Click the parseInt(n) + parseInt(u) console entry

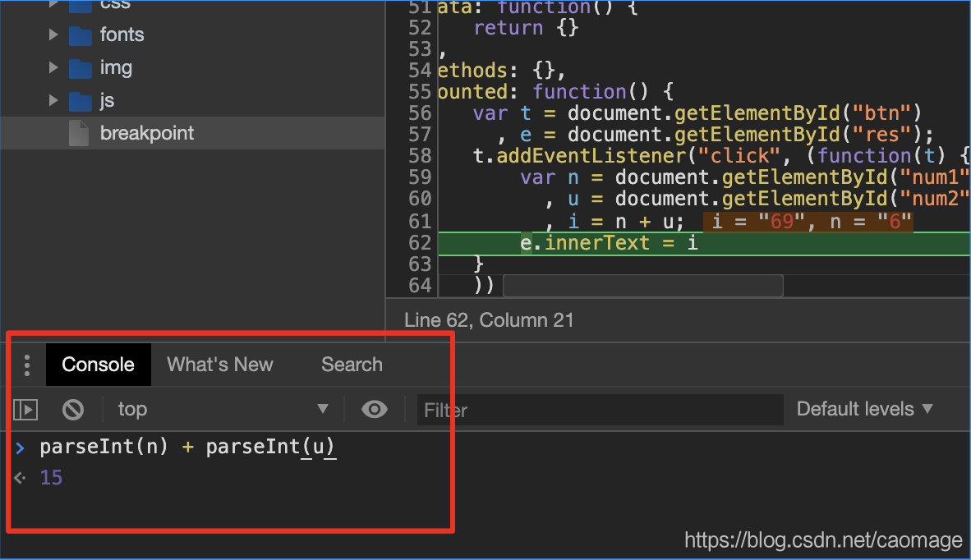[187, 447]
